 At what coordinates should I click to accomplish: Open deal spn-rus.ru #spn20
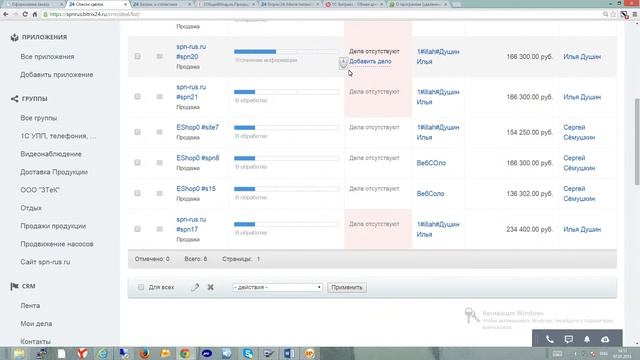tap(191, 51)
